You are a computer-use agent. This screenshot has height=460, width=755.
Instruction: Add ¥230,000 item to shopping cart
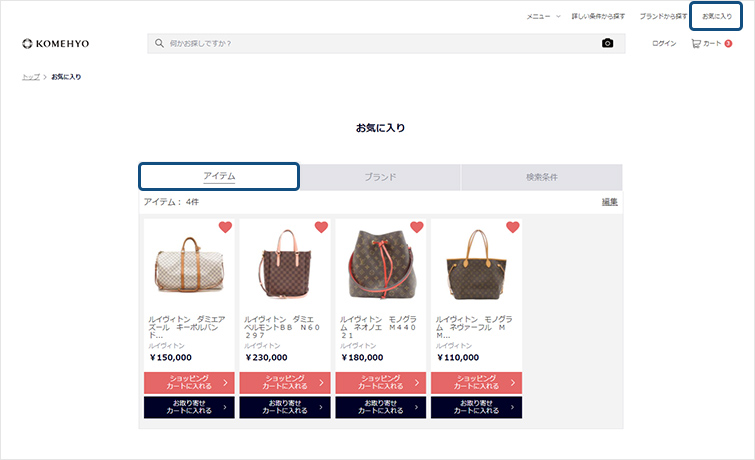tap(285, 382)
